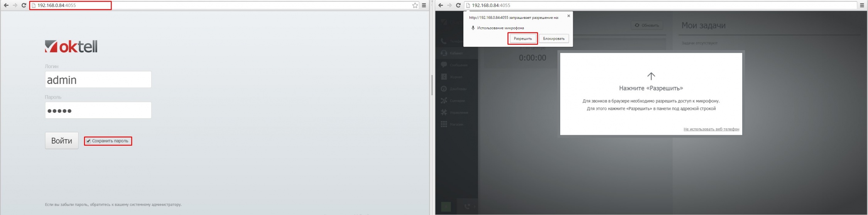
Task: Open left browser's hamburger menu
Action: point(424,5)
